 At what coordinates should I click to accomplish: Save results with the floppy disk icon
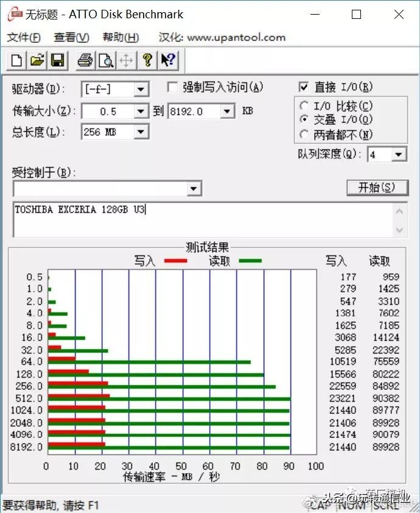(x=58, y=60)
